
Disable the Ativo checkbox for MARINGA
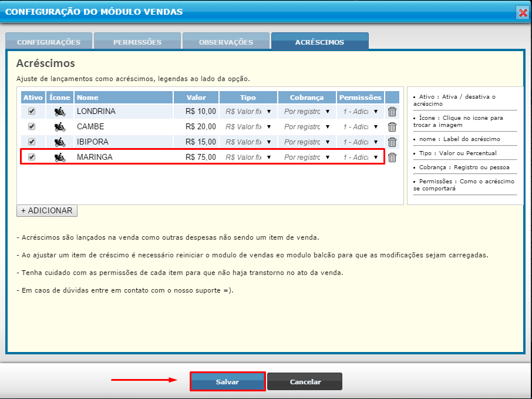pos(32,157)
